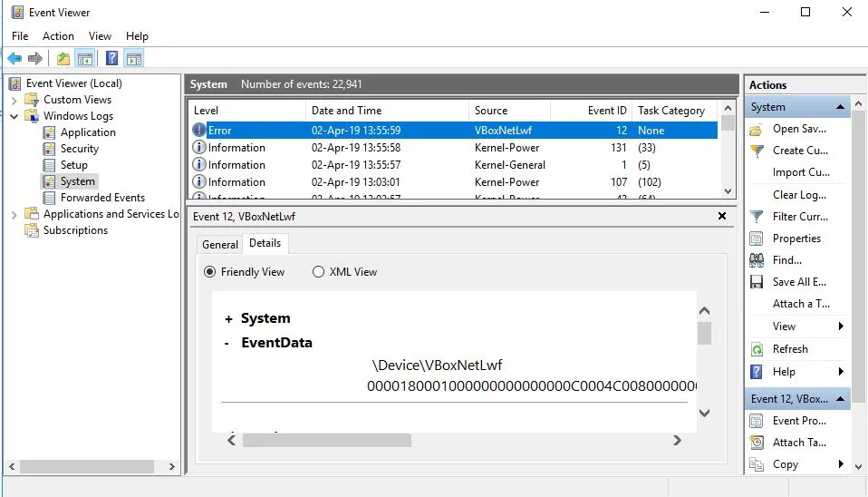The image size is (868, 497).
Task: Click the blue Help toolbar icon
Action: (x=111, y=58)
